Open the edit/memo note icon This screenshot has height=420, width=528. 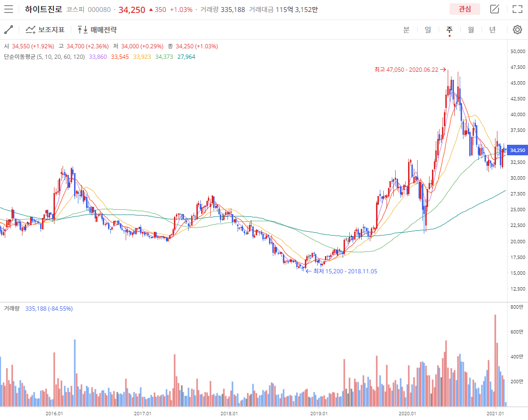pyautogui.click(x=495, y=9)
